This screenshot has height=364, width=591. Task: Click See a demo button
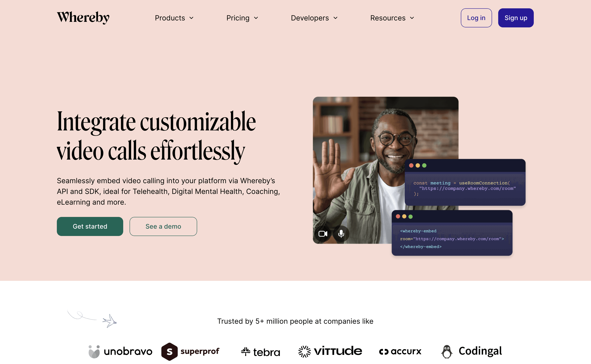pos(163,226)
